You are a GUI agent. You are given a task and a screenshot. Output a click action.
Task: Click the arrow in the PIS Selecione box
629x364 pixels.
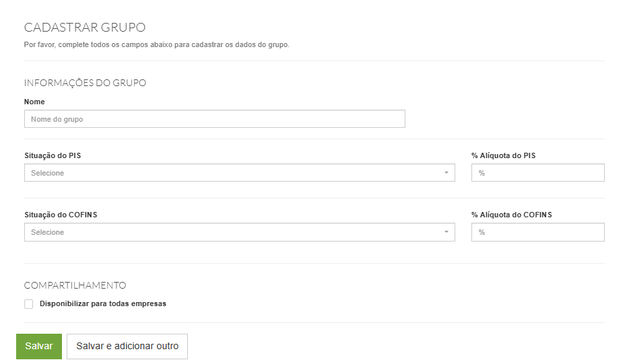(446, 173)
